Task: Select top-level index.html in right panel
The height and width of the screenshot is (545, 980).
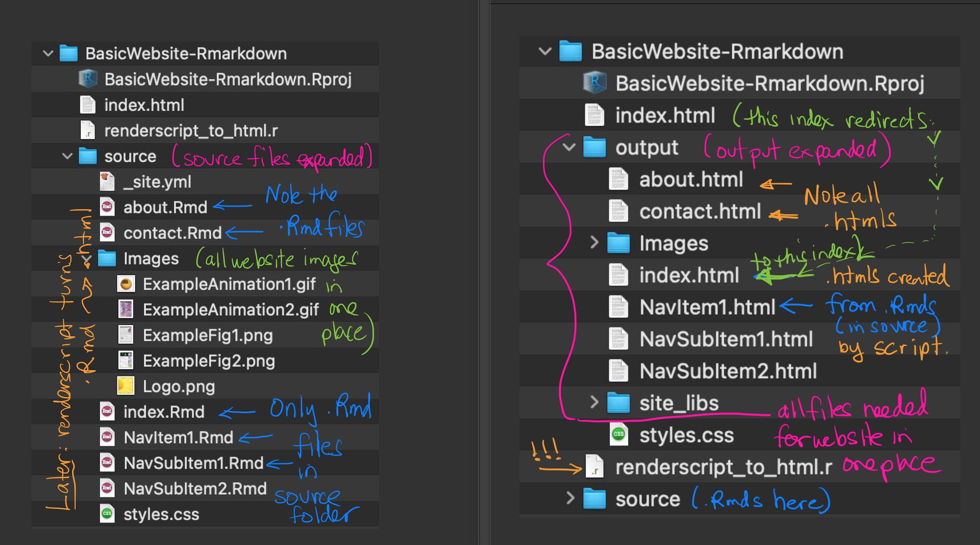Action: (x=665, y=115)
